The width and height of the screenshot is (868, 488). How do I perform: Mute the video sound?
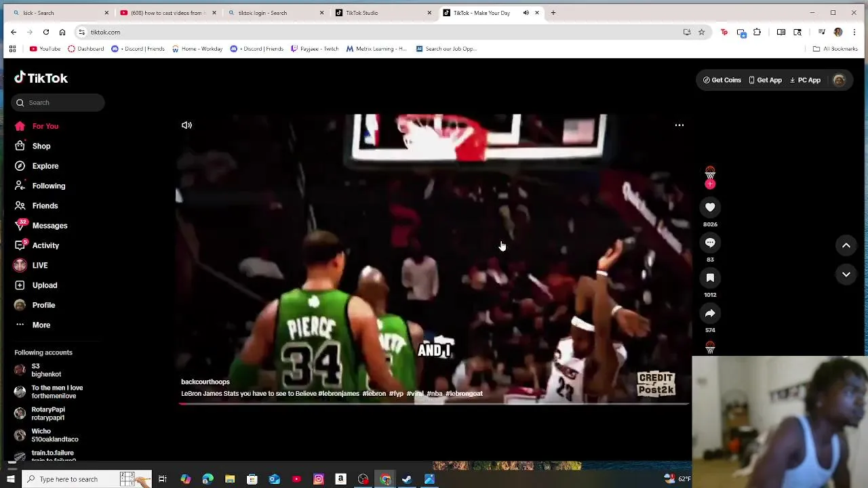tap(186, 125)
